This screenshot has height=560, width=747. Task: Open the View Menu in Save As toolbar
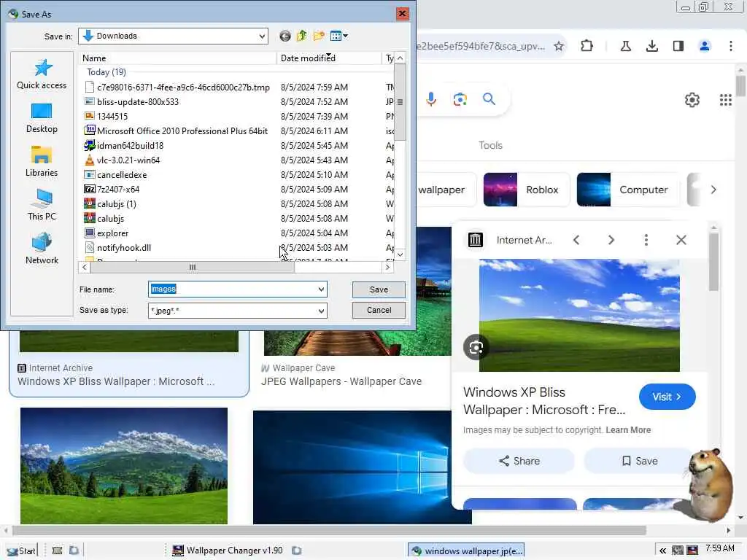pyautogui.click(x=338, y=36)
